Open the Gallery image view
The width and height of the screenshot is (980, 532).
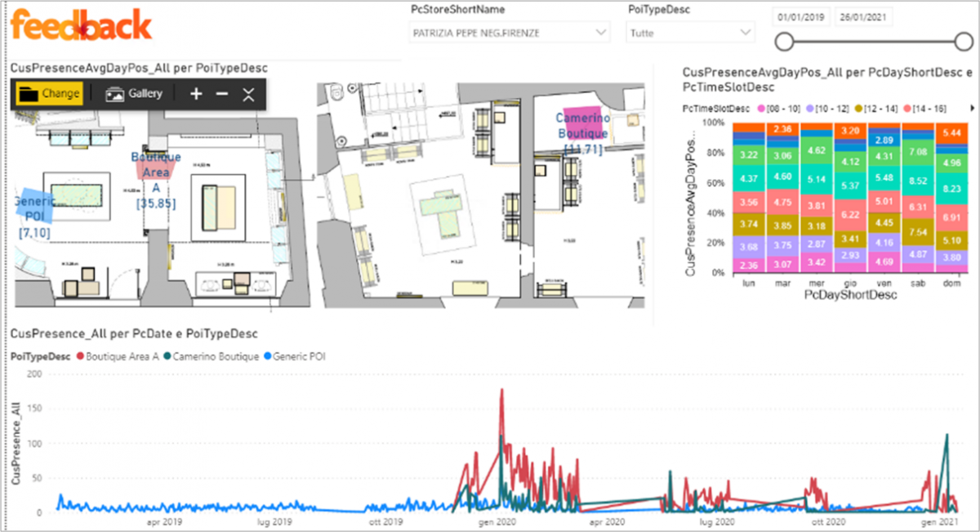click(x=135, y=94)
